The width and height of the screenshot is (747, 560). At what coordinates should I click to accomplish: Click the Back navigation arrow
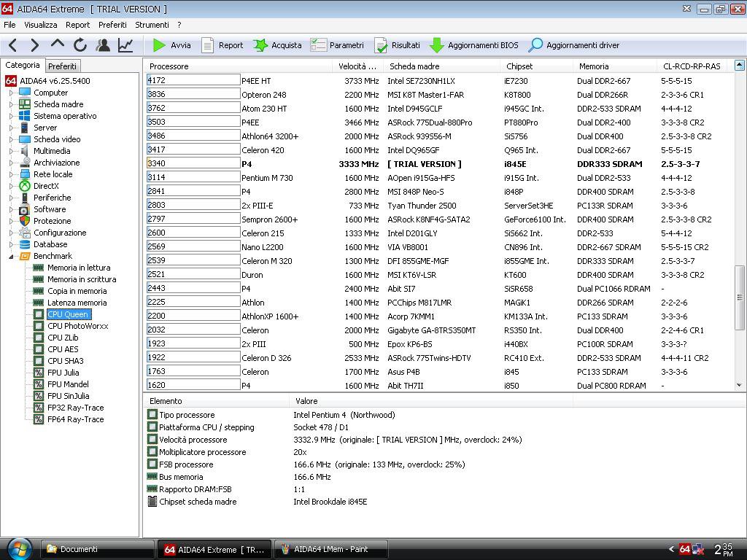tap(12, 45)
